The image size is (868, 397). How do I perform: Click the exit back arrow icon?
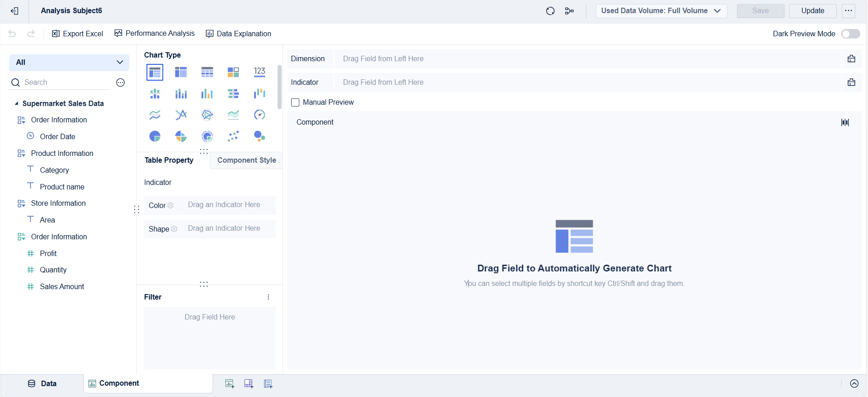pos(15,11)
